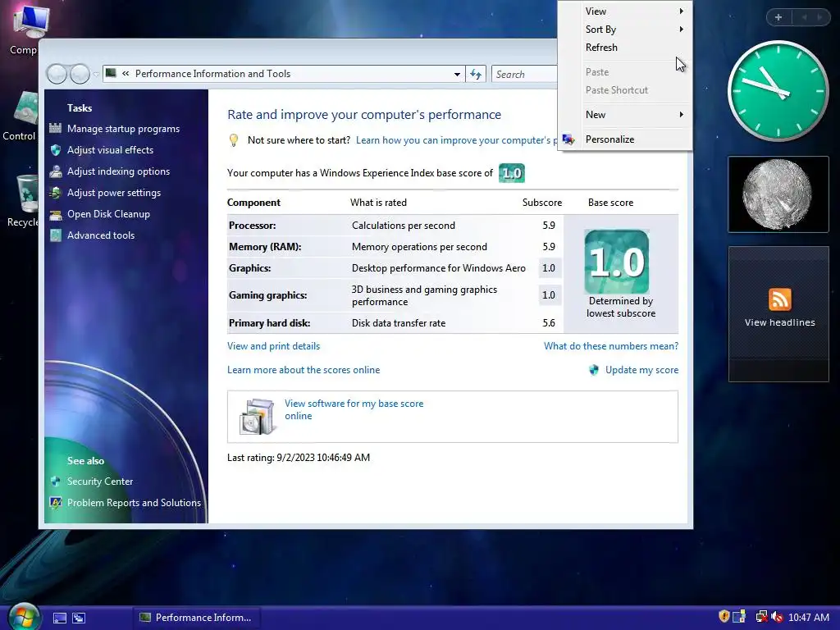This screenshot has height=630, width=840.
Task: Click the sidebar add gadgets plus button
Action: click(x=778, y=17)
